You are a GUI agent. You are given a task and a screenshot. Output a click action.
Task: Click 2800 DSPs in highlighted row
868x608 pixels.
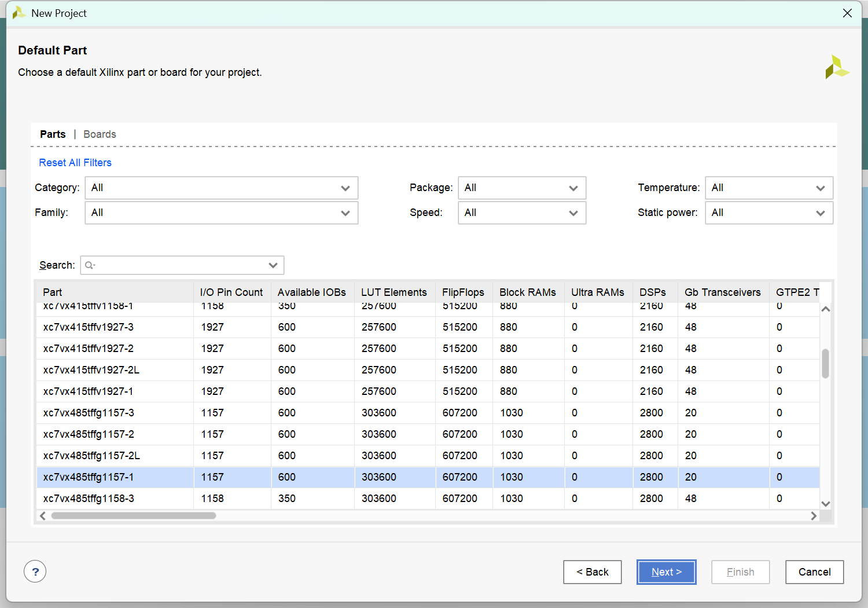click(652, 477)
